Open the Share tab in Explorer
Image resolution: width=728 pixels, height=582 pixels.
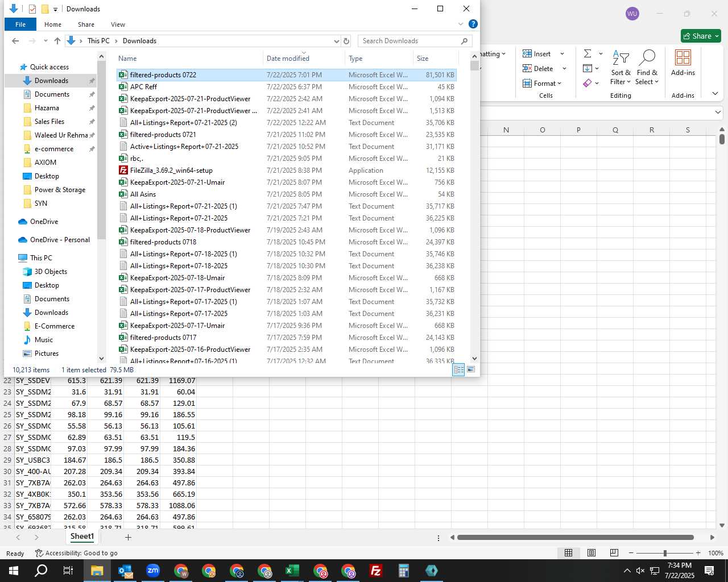click(x=86, y=24)
